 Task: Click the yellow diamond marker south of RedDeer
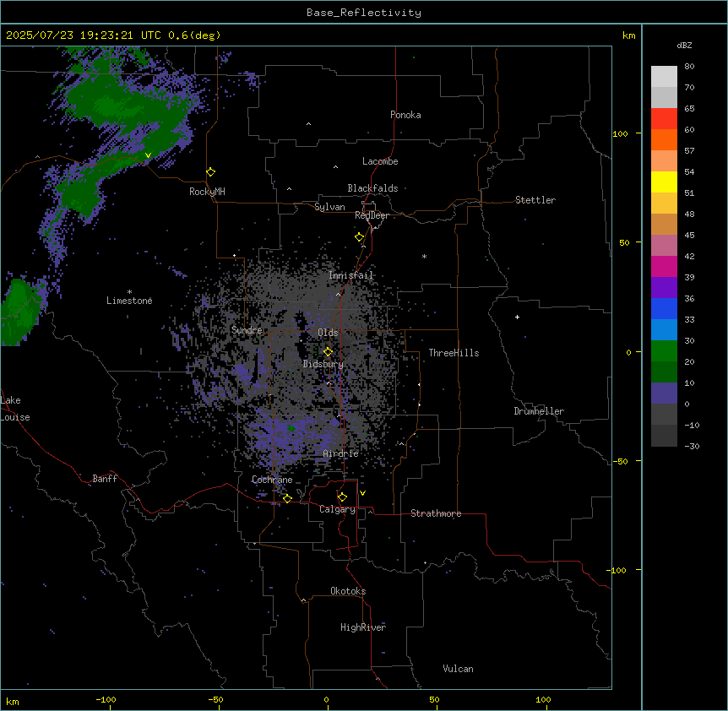(x=360, y=237)
